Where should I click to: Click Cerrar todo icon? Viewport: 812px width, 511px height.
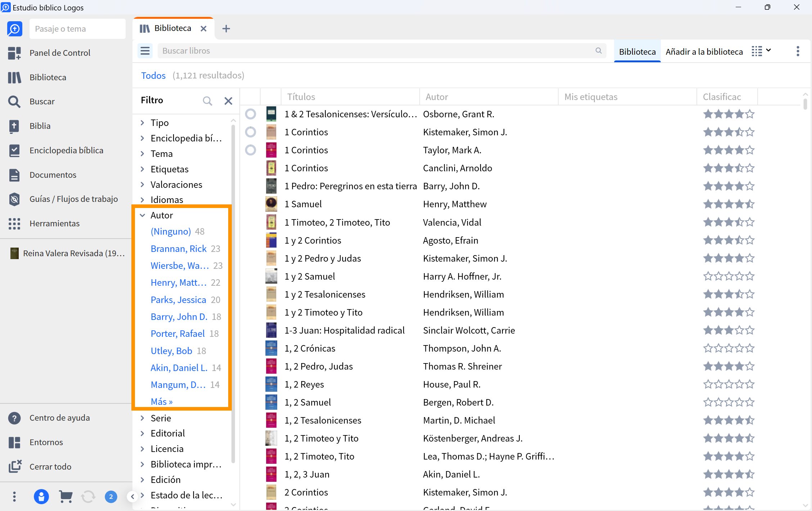click(x=14, y=467)
